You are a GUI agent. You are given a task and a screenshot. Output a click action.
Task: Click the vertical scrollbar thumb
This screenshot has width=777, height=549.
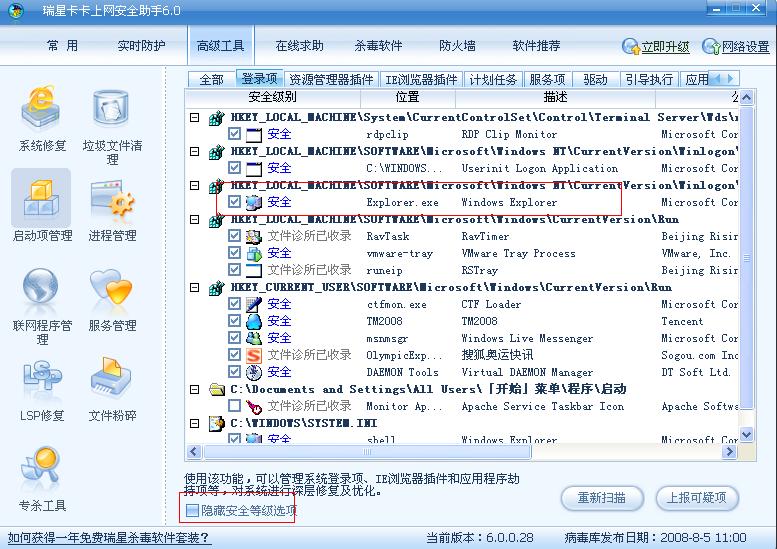pos(746,258)
